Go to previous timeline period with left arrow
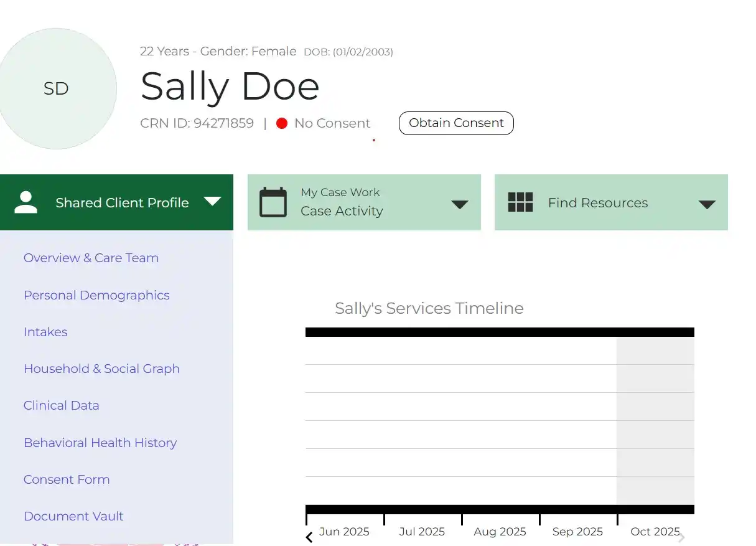Viewport: 756px width, 546px height. click(309, 537)
